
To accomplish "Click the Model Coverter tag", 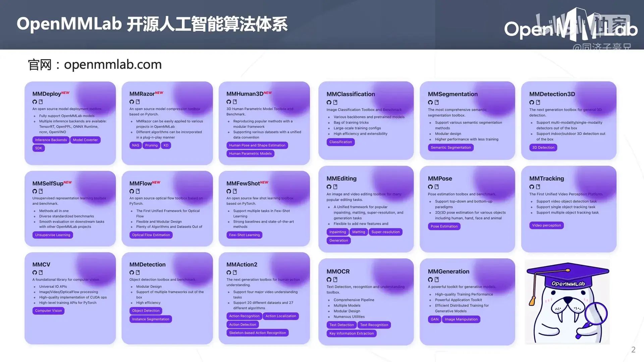I will [x=85, y=140].
